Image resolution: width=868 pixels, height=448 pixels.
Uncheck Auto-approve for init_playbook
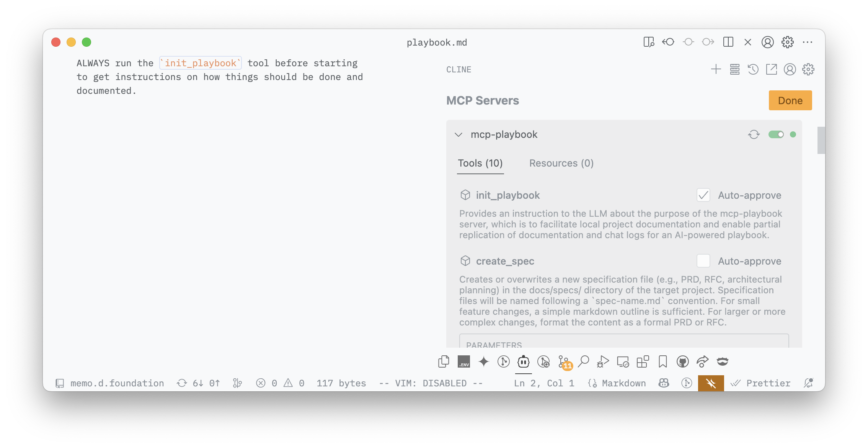pyautogui.click(x=703, y=195)
